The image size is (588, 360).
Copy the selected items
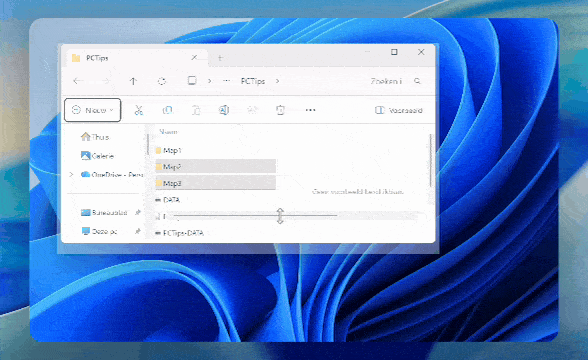(x=167, y=110)
